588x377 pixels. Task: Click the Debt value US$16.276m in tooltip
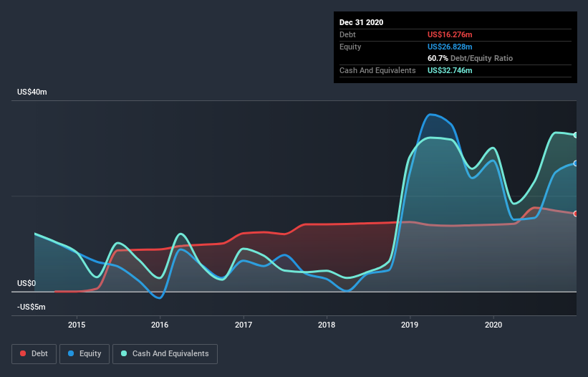click(450, 34)
